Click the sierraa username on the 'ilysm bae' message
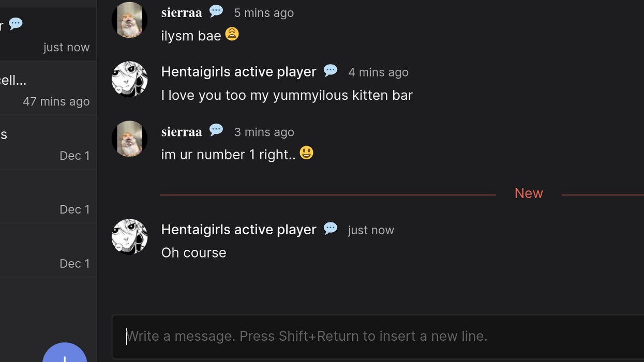This screenshot has width=644, height=362. (182, 12)
